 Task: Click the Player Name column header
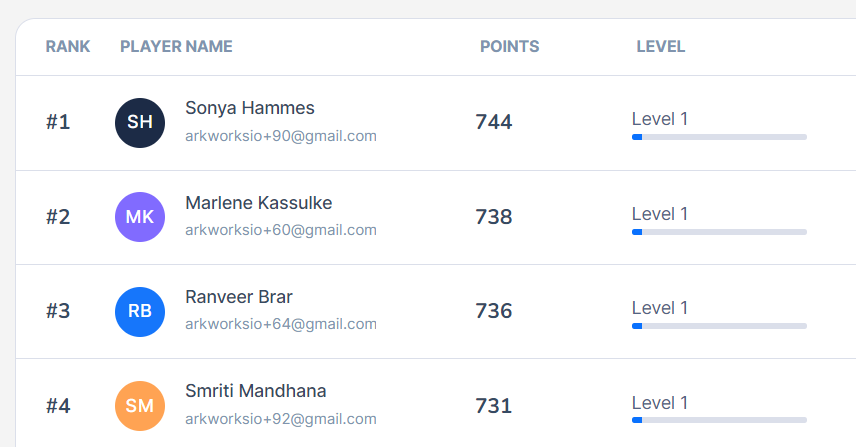176,46
